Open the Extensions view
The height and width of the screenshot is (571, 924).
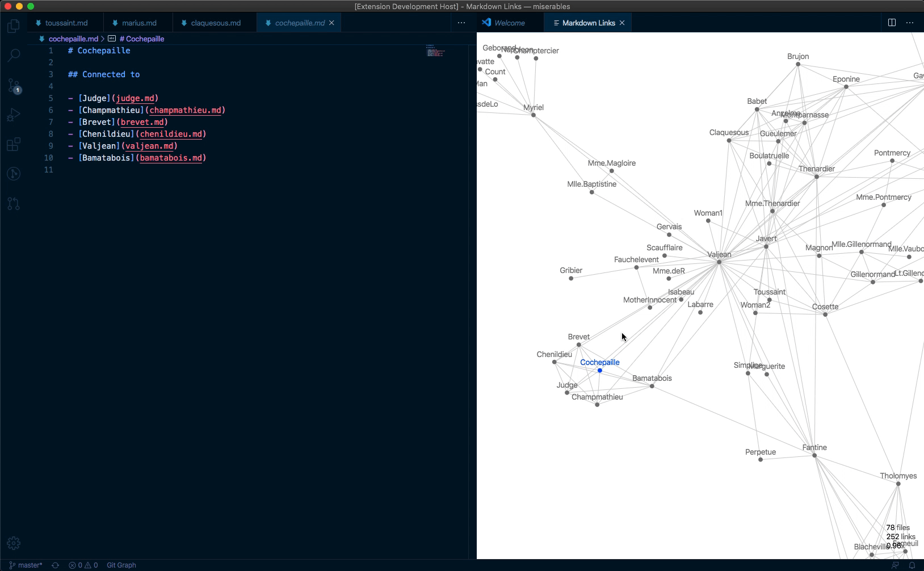click(14, 145)
